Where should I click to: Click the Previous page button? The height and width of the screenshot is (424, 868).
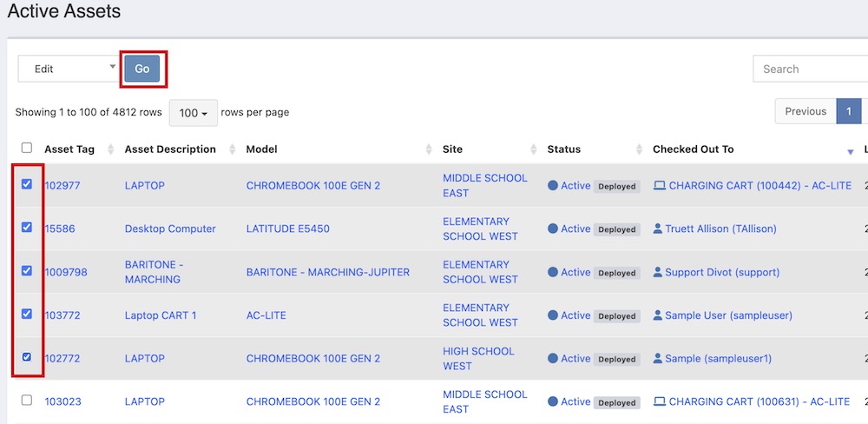805,111
